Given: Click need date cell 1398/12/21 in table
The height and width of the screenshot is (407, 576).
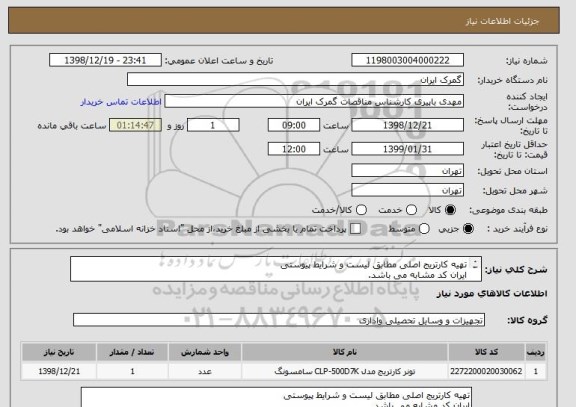Looking at the screenshot, I should coord(59,371).
